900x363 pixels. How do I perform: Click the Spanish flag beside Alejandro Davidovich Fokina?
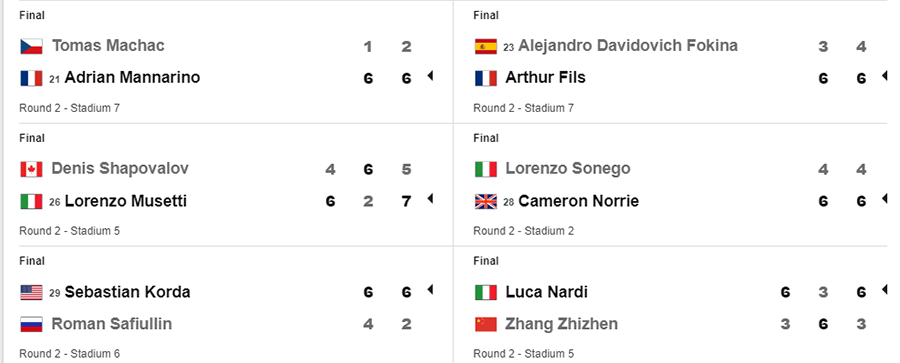coord(486,47)
